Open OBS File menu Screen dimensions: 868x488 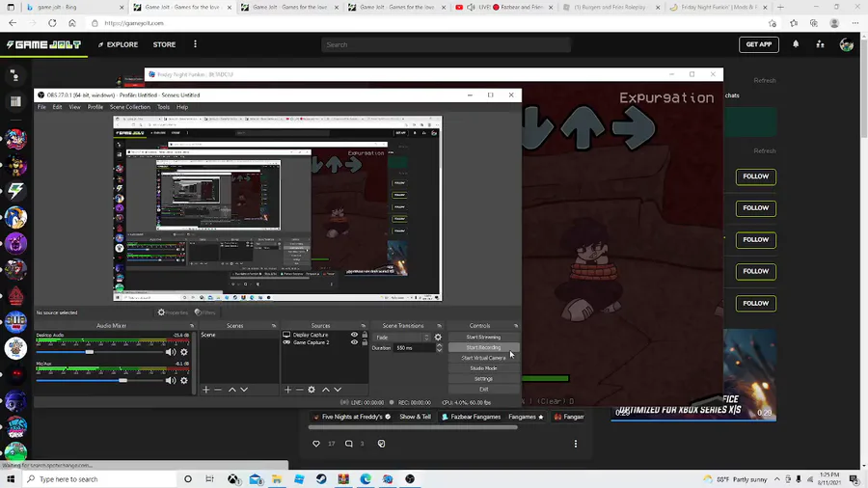pos(41,107)
